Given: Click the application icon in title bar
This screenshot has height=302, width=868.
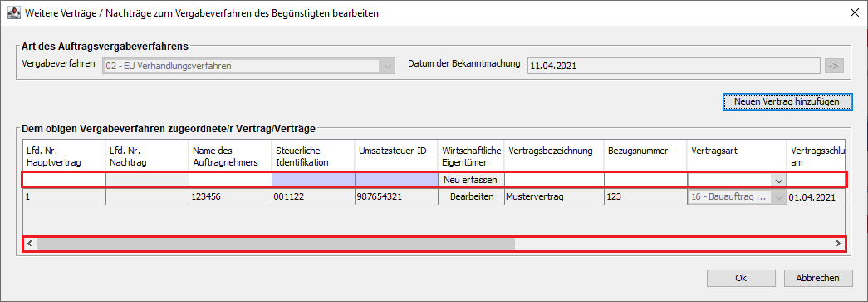Looking at the screenshot, I should pyautogui.click(x=13, y=13).
